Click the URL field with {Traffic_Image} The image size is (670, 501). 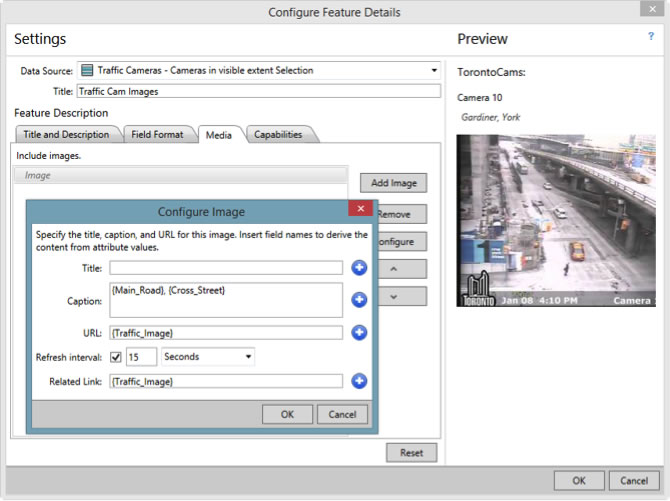coord(226,333)
